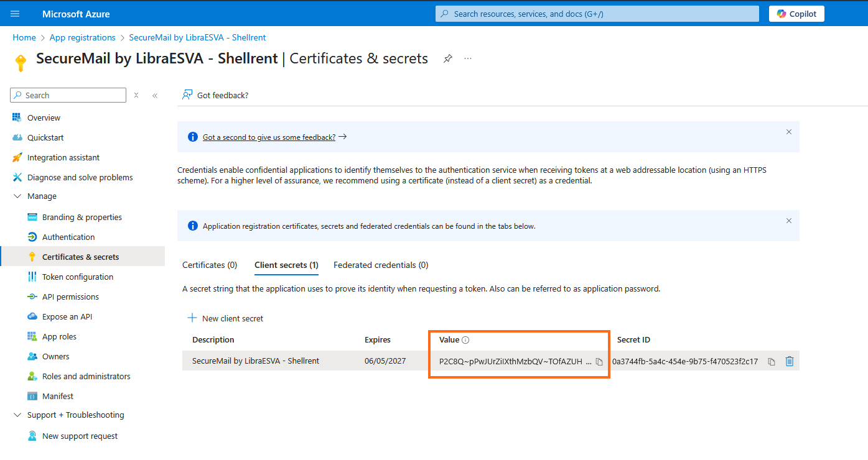Click the Owners people icon
The height and width of the screenshot is (460, 868).
(32, 356)
